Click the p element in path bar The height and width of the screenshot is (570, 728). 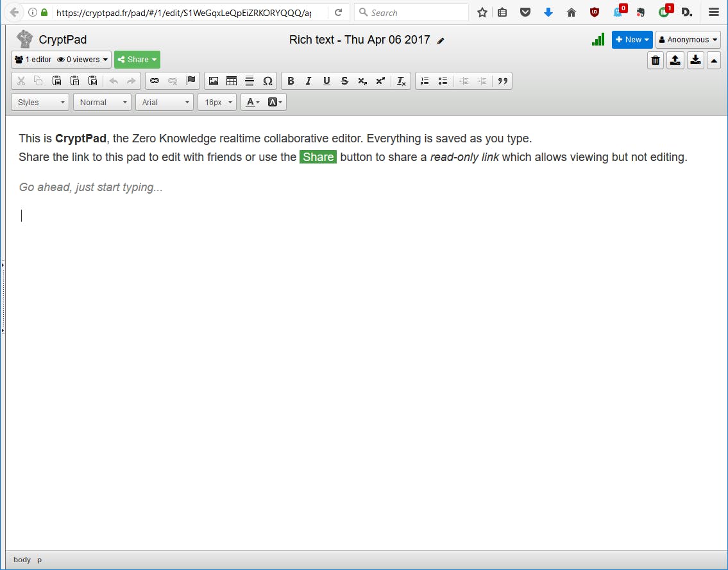pos(40,560)
